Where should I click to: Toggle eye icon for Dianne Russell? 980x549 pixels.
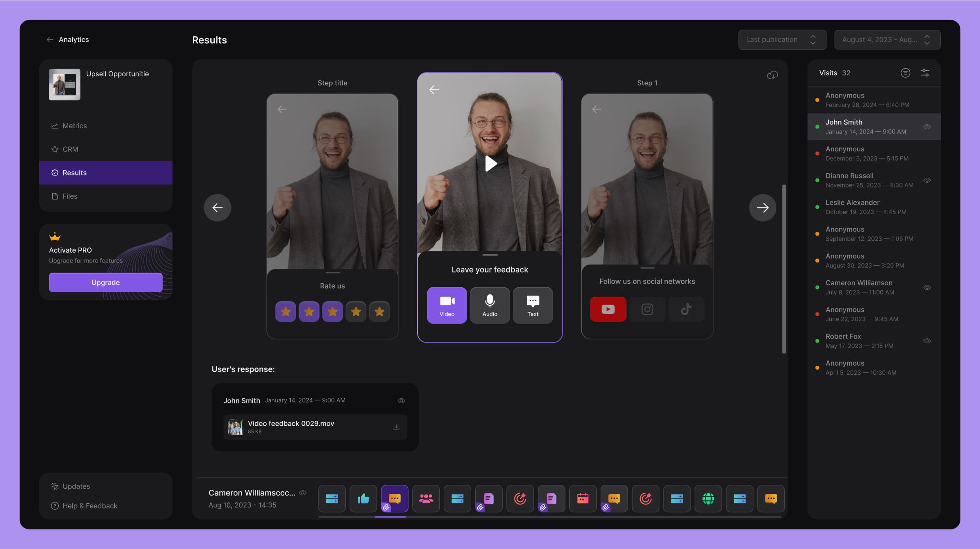coord(927,180)
